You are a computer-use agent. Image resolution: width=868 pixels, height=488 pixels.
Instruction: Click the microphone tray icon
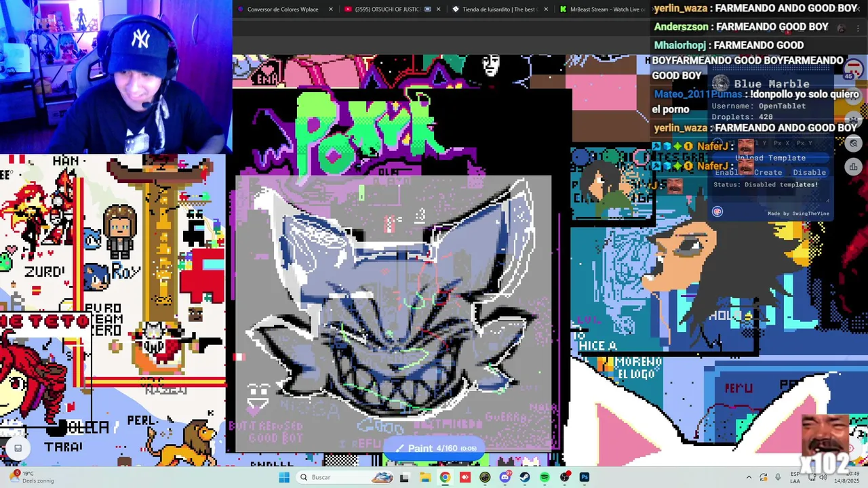pos(778,477)
